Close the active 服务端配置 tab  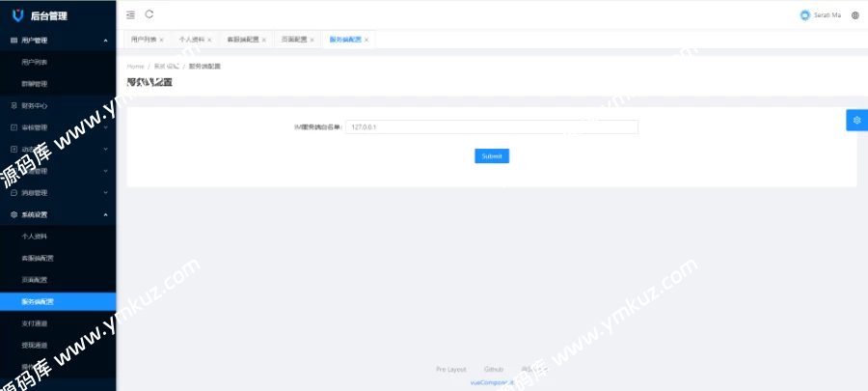pyautogui.click(x=366, y=40)
